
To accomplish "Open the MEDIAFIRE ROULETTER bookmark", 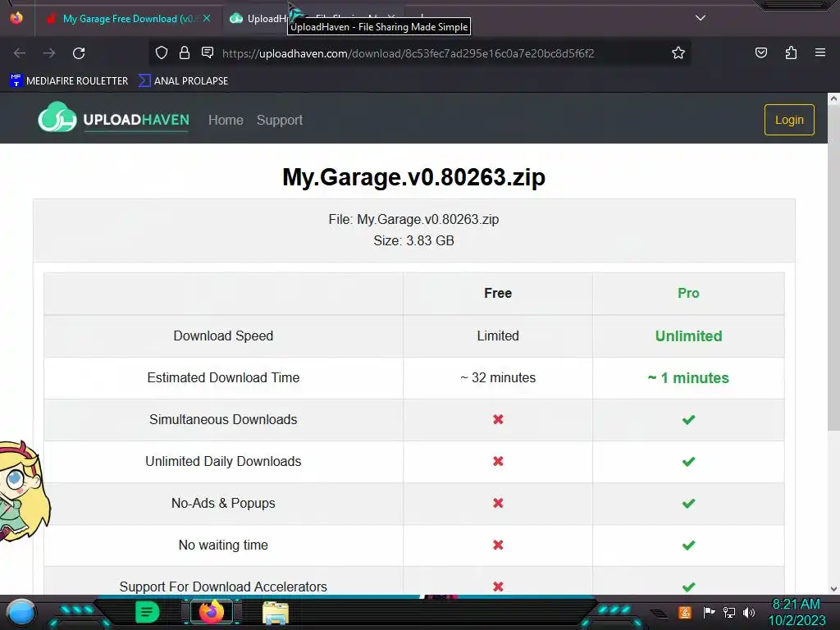I will coord(69,81).
